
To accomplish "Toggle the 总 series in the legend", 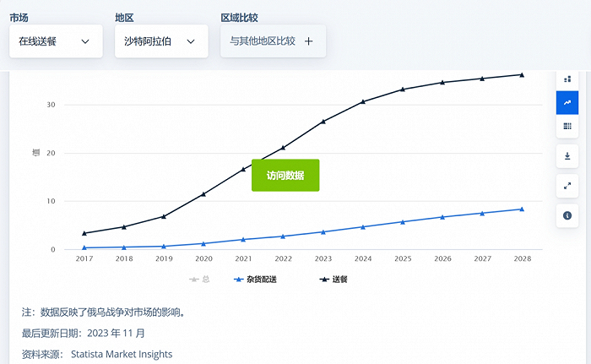I will coord(200,279).
